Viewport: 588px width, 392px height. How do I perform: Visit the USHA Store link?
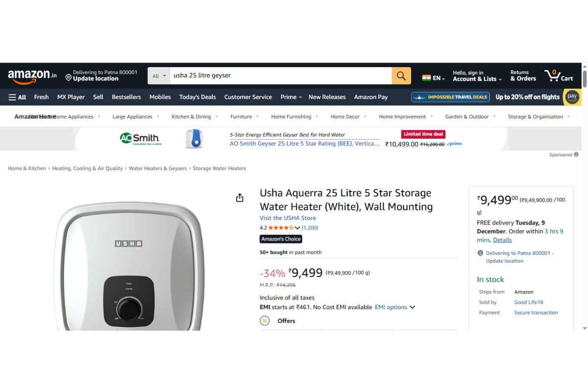tap(288, 218)
